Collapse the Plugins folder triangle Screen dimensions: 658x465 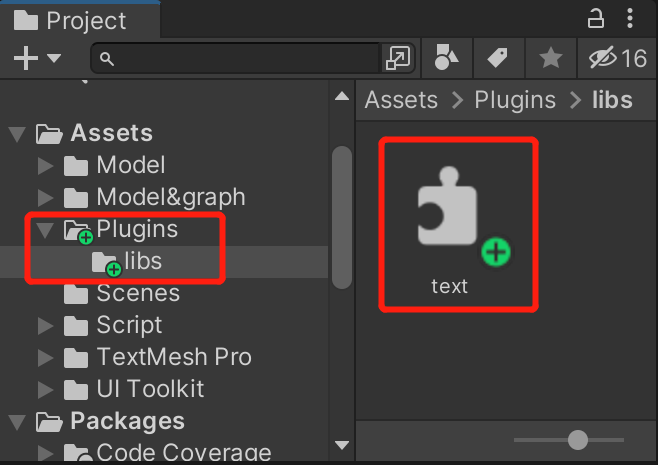[45, 230]
